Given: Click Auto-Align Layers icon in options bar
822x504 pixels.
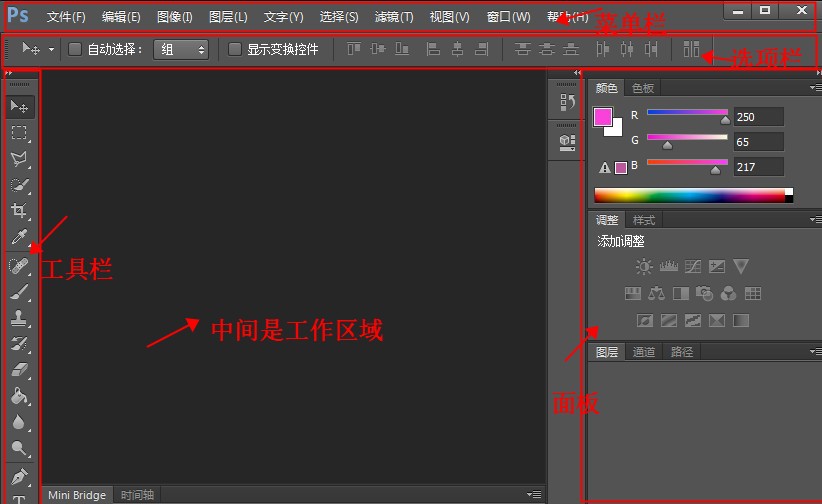Looking at the screenshot, I should tap(691, 49).
